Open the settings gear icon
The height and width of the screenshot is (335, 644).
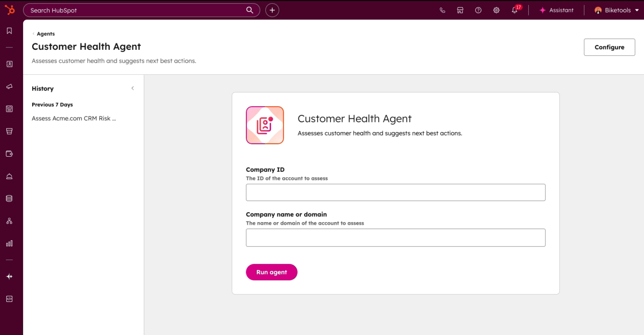pyautogui.click(x=496, y=10)
